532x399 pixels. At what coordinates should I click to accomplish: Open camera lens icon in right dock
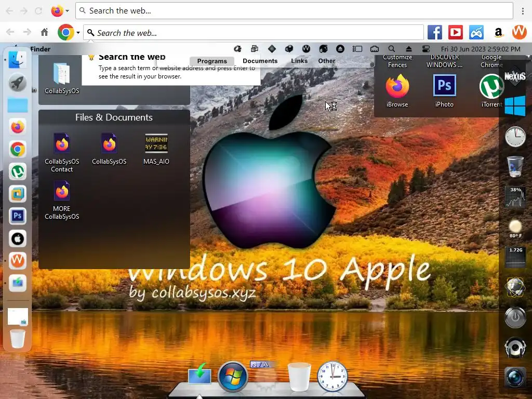pos(515,377)
